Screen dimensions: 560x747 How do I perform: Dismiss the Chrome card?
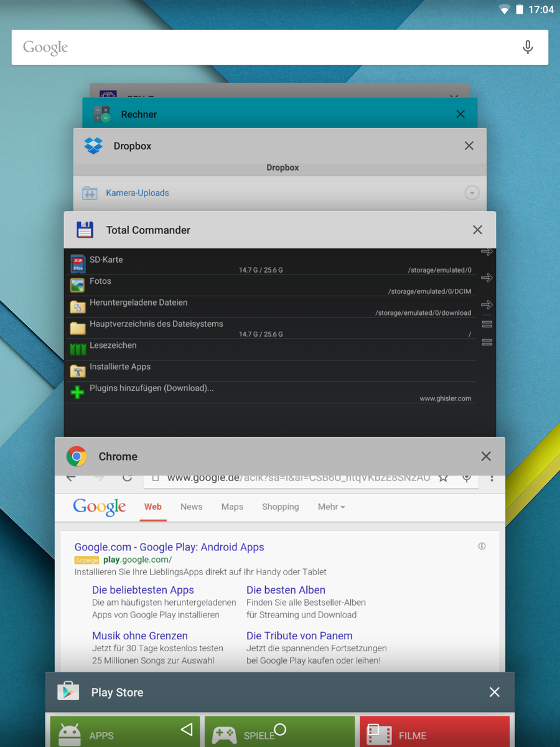(x=486, y=456)
